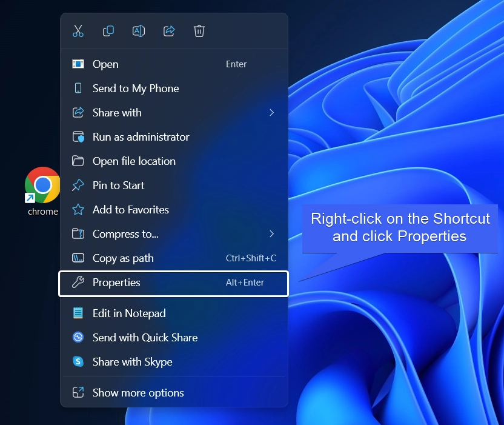Choose Pin to Start
The height and width of the screenshot is (425, 504).
click(174, 186)
